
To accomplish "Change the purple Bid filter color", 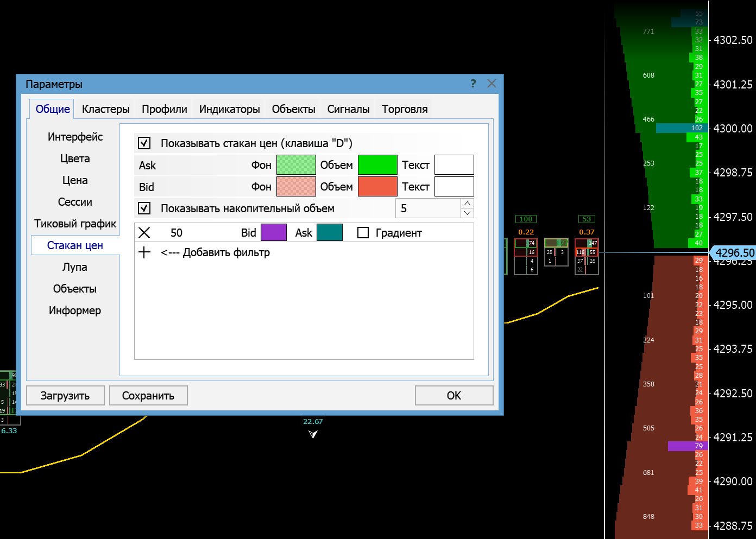I will coord(274,233).
